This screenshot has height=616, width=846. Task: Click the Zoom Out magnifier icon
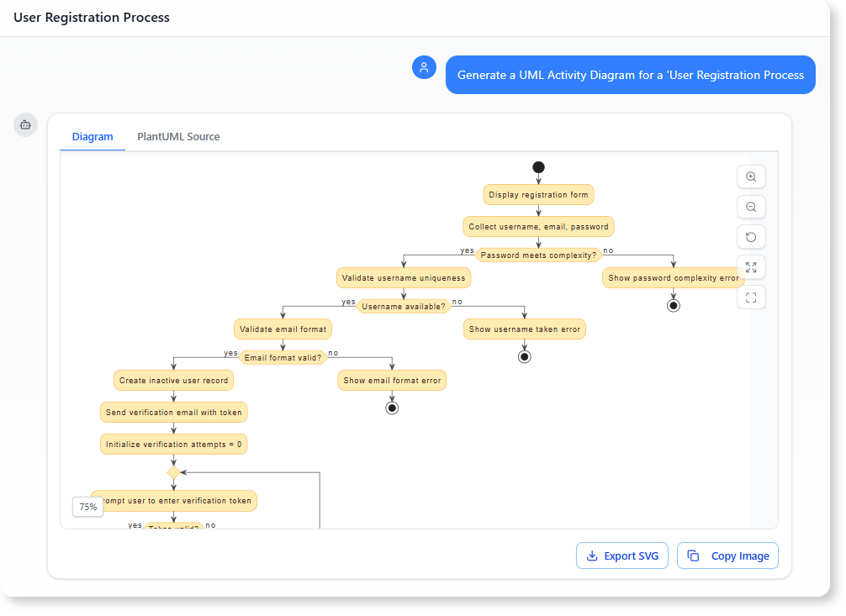point(751,207)
